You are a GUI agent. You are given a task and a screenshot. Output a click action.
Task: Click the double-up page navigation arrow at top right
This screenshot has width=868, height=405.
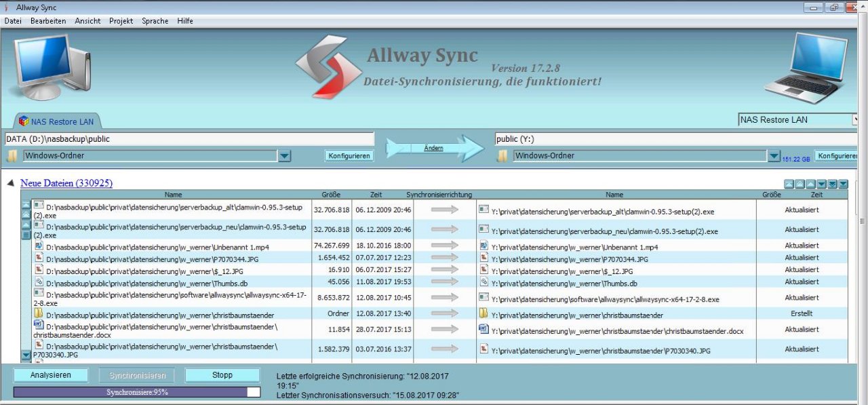[800, 184]
